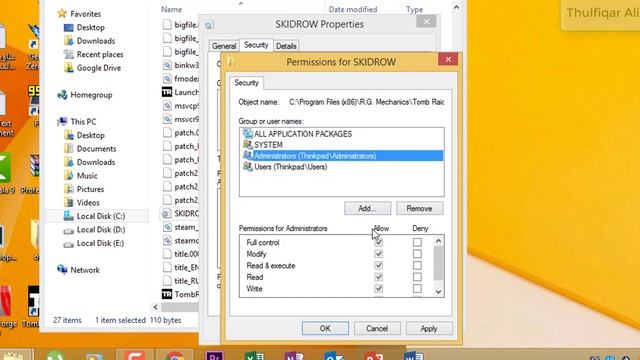Select This PC in navigation pane
The width and height of the screenshot is (640, 360).
(x=83, y=122)
